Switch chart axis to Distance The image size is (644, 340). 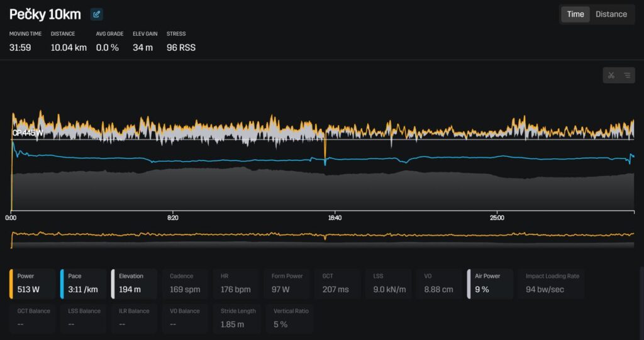coord(611,14)
